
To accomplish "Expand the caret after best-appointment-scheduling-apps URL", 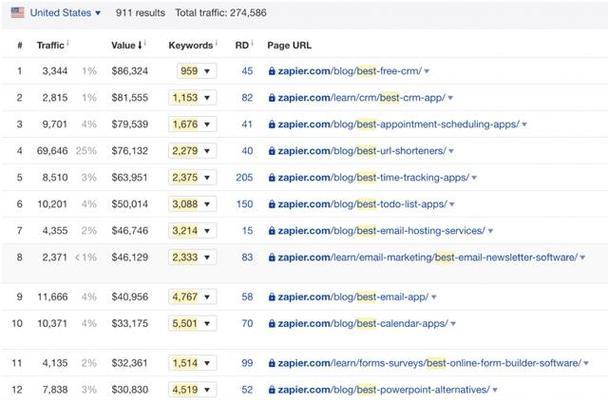I will point(524,125).
